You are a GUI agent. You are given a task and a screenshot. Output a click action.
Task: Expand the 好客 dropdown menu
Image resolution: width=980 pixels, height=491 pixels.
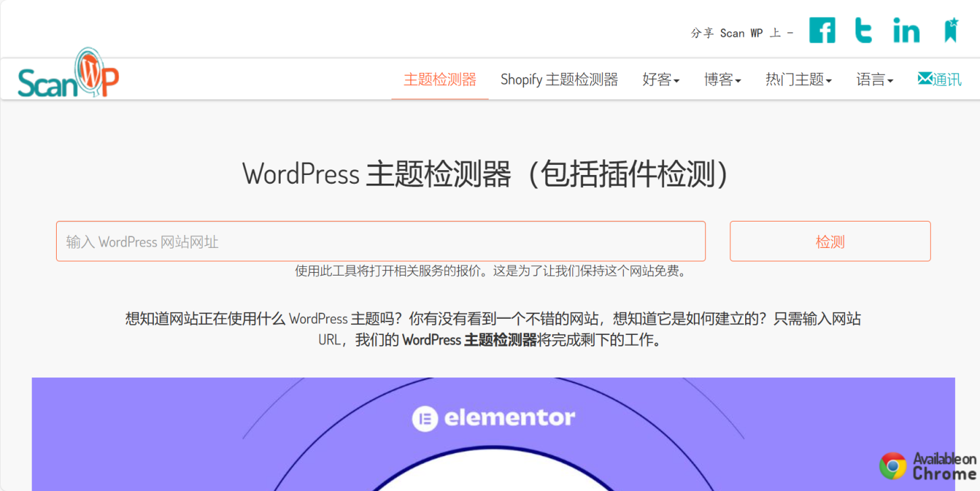660,79
